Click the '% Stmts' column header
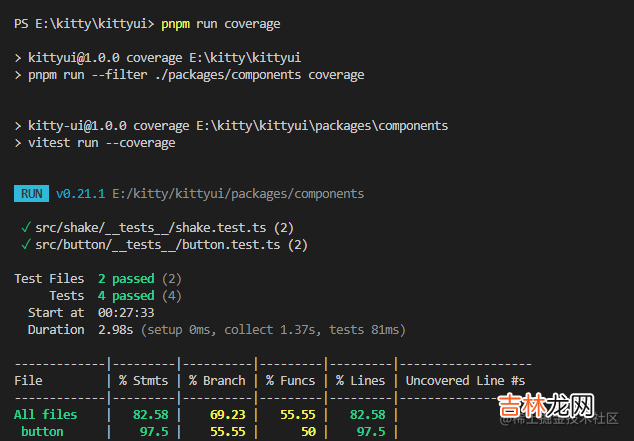 (x=144, y=380)
